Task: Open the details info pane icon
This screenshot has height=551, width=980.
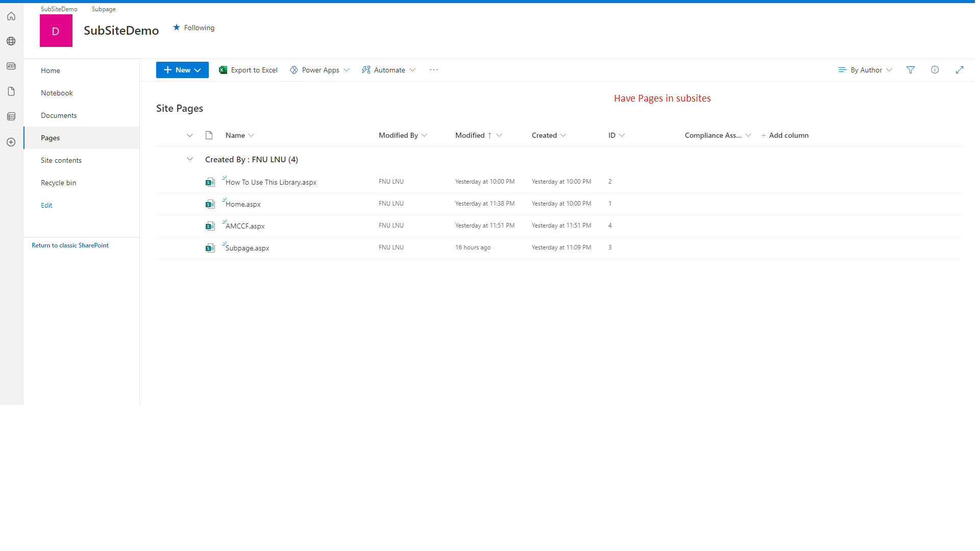Action: coord(935,70)
